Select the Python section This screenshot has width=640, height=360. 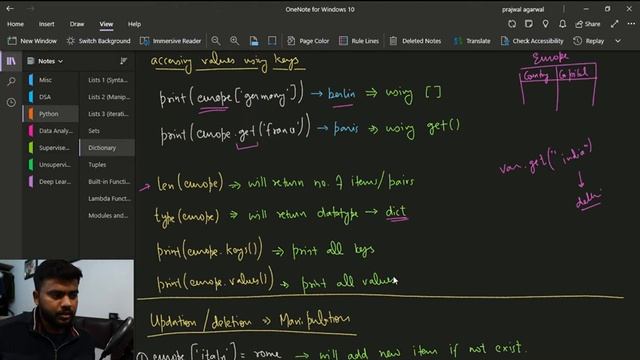pyautogui.click(x=51, y=114)
